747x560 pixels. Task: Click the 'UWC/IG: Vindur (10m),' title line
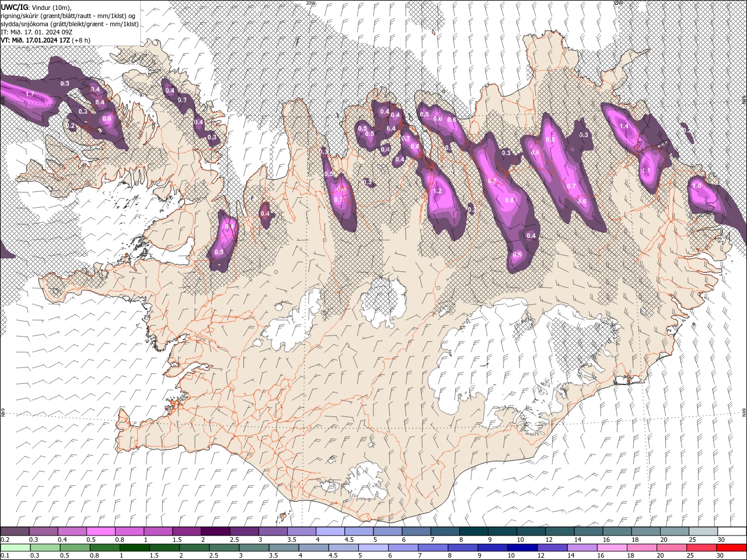36,7
